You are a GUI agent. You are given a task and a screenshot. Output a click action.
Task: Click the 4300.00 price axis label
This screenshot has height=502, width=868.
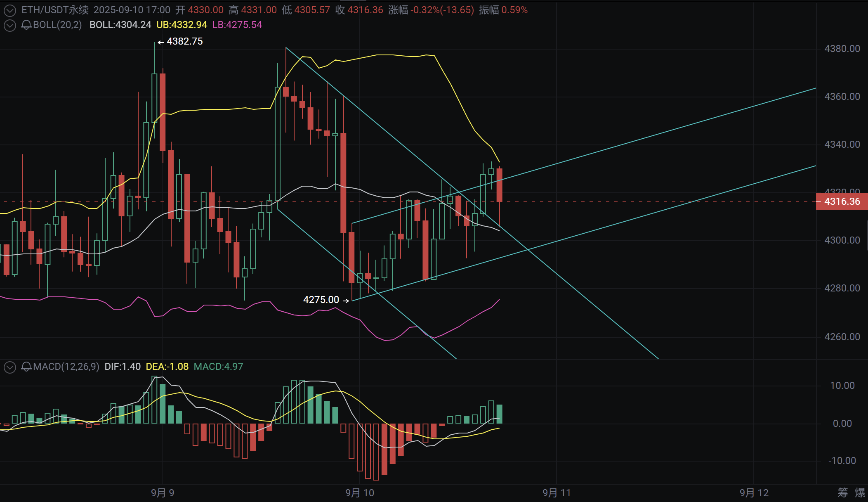tap(842, 240)
